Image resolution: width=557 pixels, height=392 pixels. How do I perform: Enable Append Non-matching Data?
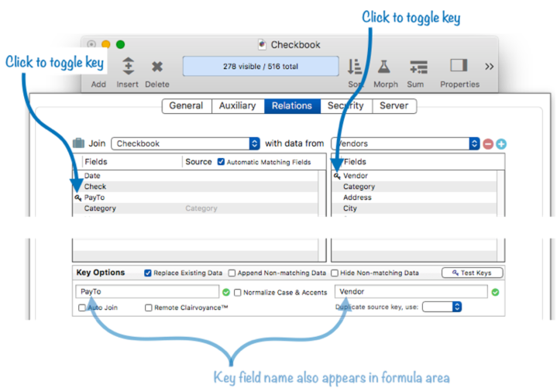(x=232, y=273)
